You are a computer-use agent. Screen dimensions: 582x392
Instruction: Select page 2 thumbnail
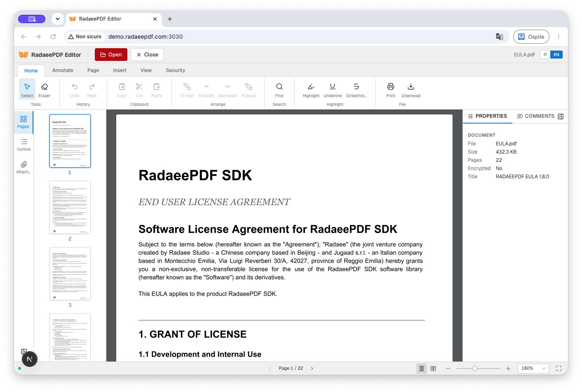pyautogui.click(x=70, y=208)
